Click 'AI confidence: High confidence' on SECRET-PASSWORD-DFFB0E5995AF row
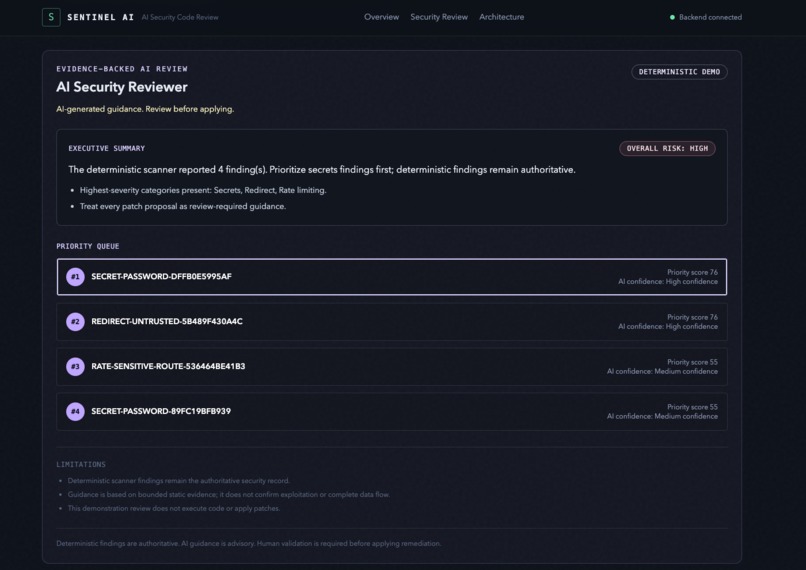 tap(668, 282)
